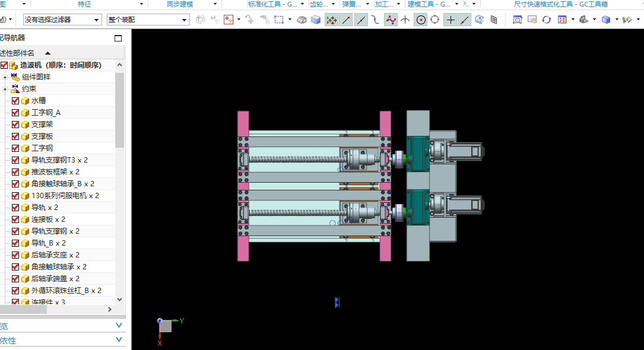Select the 推波板框架 x 2 item

(55, 172)
